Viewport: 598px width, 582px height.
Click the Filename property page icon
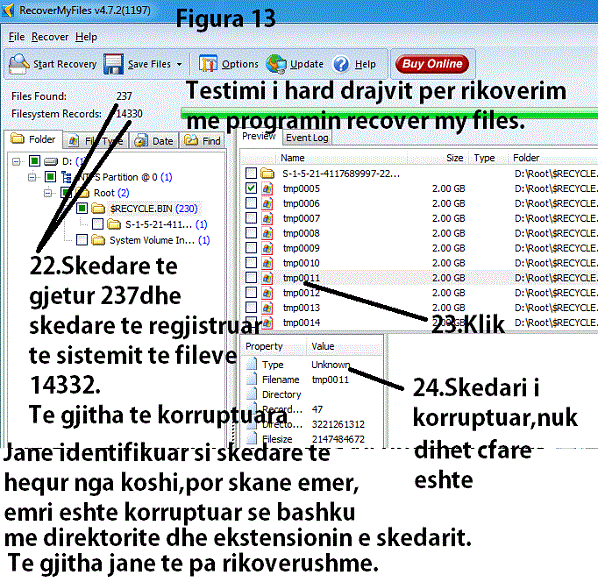click(252, 379)
